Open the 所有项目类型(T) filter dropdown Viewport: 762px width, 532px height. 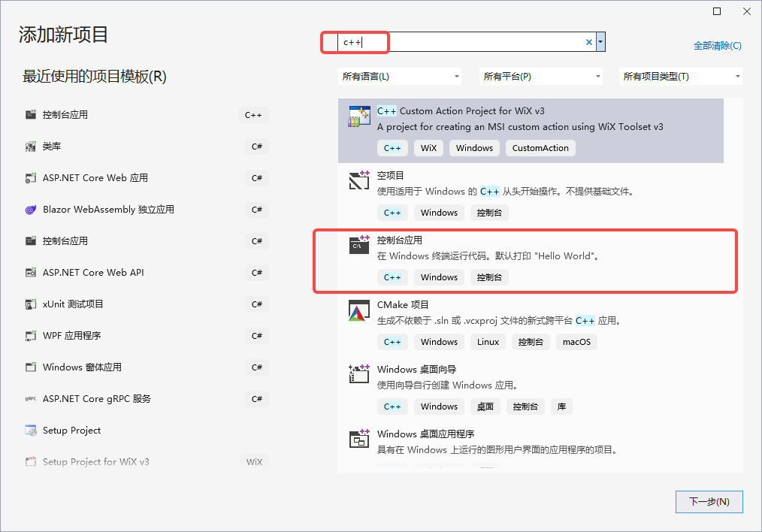pyautogui.click(x=680, y=77)
